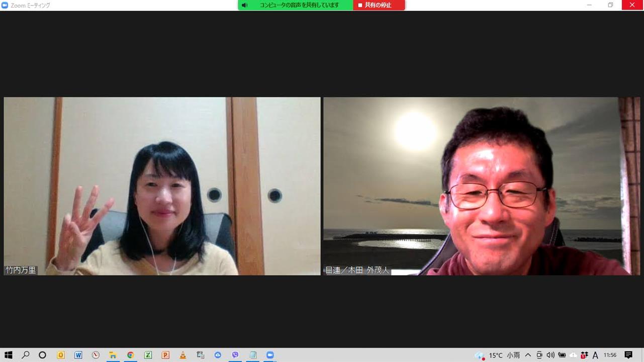The image size is (644, 362).
Task: Launch PowerPoint from the taskbar
Action: click(x=165, y=355)
